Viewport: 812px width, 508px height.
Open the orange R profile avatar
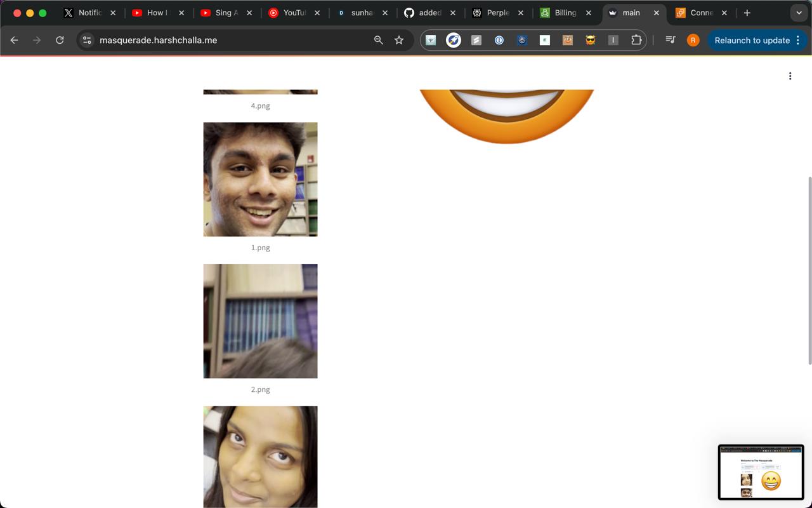click(693, 40)
